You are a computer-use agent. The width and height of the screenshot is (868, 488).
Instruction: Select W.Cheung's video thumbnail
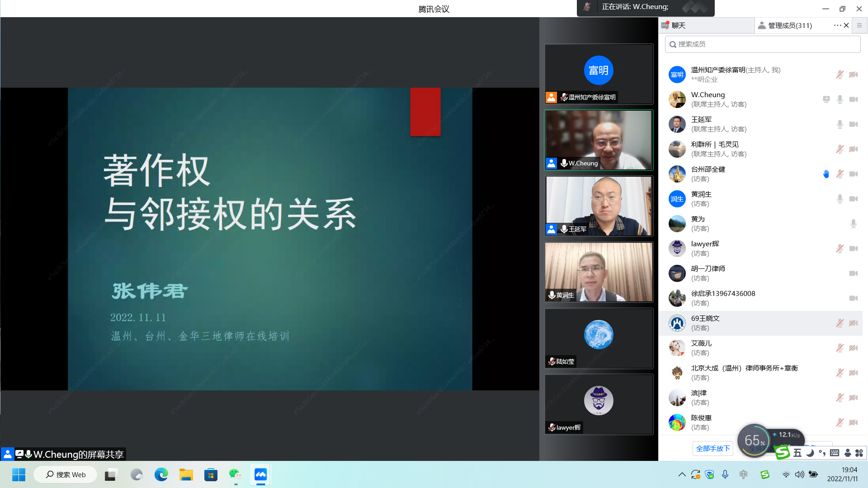pyautogui.click(x=599, y=140)
